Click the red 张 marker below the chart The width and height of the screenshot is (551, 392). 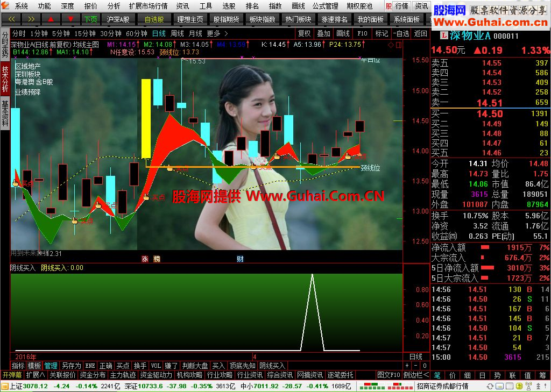[x=145, y=259]
